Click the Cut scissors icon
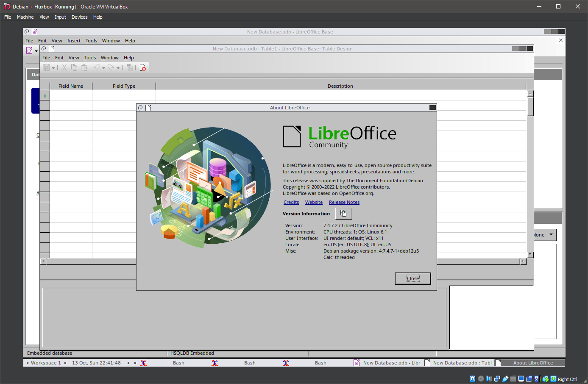Image resolution: width=588 pixels, height=384 pixels. (64, 67)
